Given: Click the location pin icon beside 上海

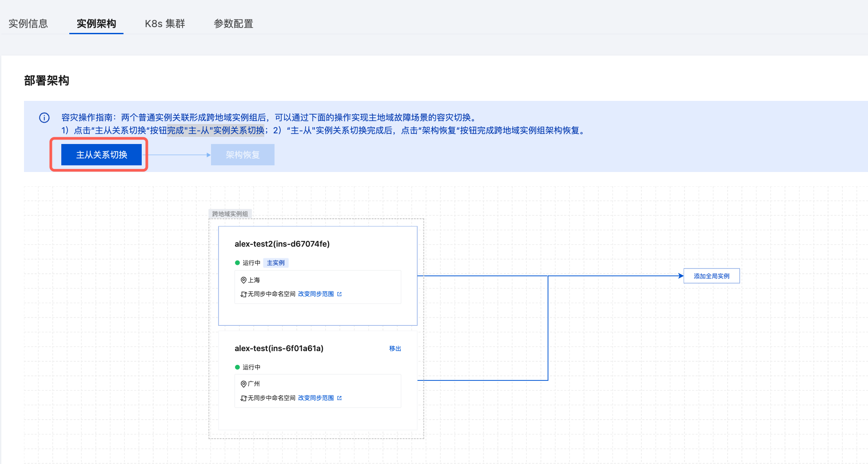Looking at the screenshot, I should coord(243,280).
